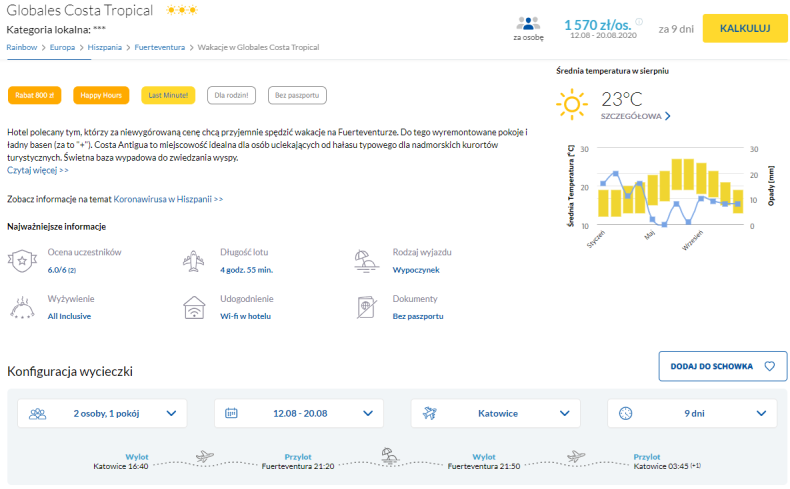The width and height of the screenshot is (790, 489).
Task: Click the 'Globales Costa Tropical' hotel title
Action: [x=80, y=11]
